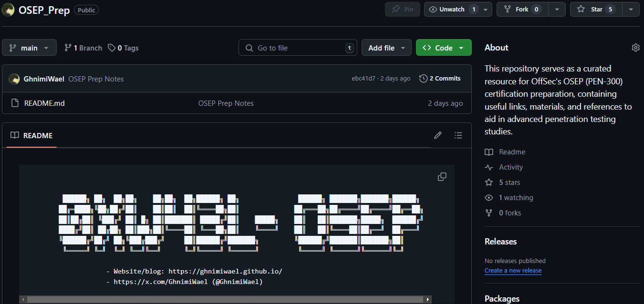Viewport: 644px width, 304px height.
Task: Expand the green Code dropdown
Action: pos(444,48)
